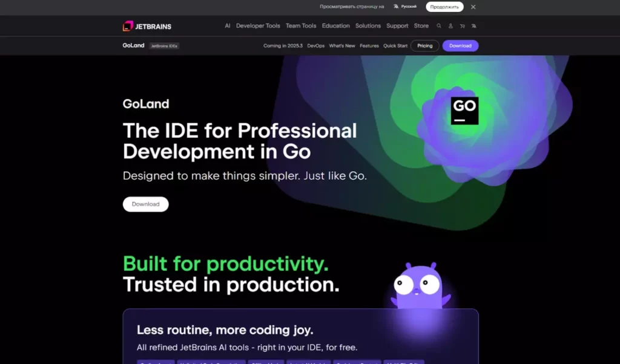Open the shopping cart icon
This screenshot has width=620, height=364.
[x=463, y=26]
